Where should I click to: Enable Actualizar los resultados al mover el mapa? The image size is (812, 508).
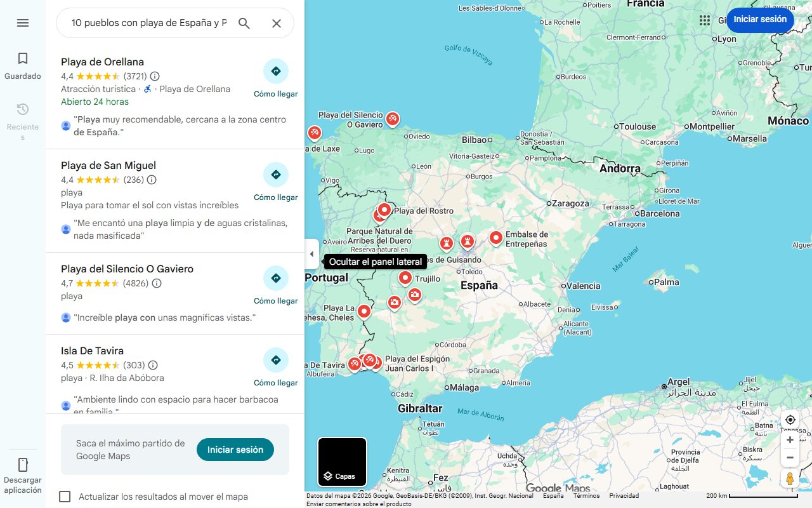pyautogui.click(x=65, y=497)
